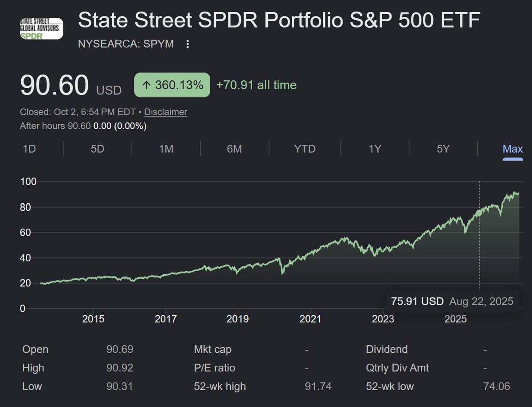
Task: Click the 2021 x-axis label
Action: (310, 319)
